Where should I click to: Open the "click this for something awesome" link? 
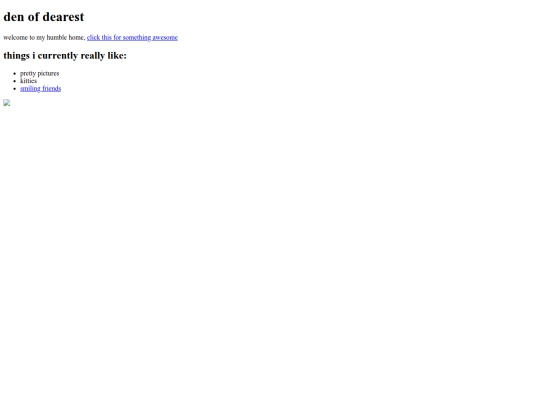tap(132, 38)
